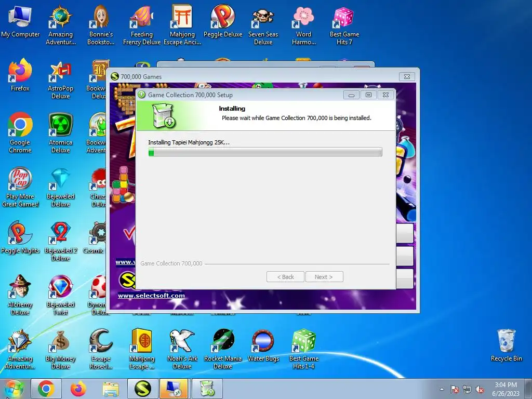This screenshot has height=399, width=532.
Task: Select Mahjong Escape shortcut in bottom row
Action: (141, 350)
